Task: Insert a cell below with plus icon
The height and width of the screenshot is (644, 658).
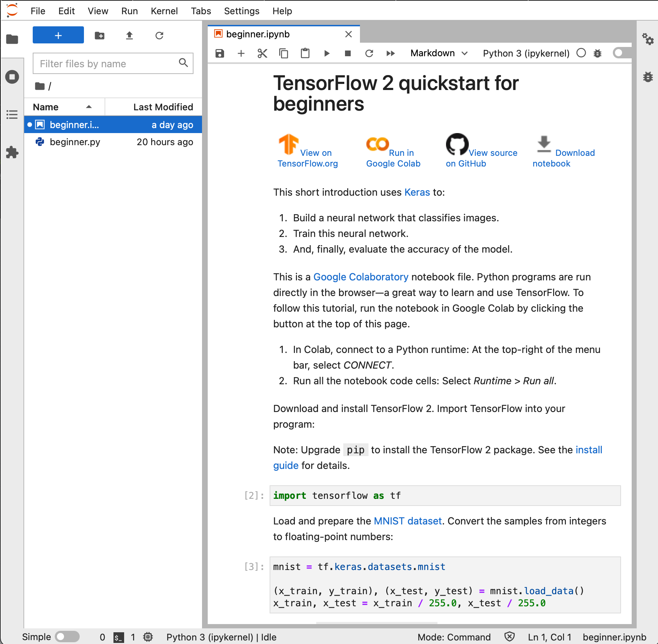Action: (x=241, y=53)
